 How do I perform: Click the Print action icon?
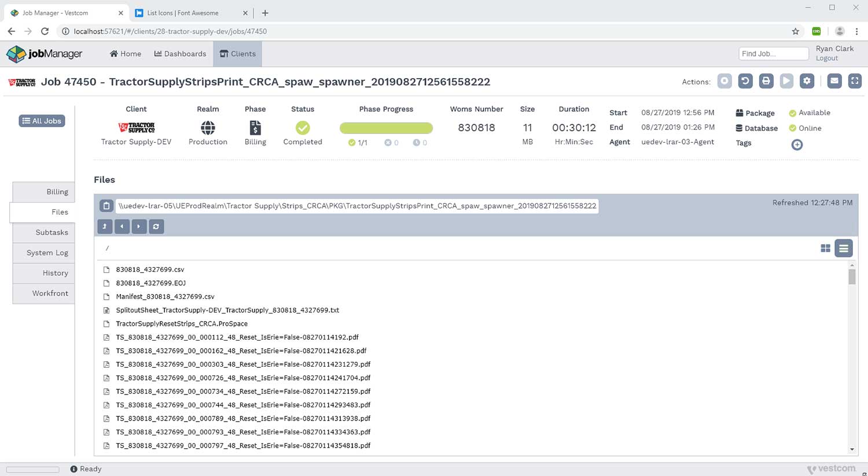[766, 81]
